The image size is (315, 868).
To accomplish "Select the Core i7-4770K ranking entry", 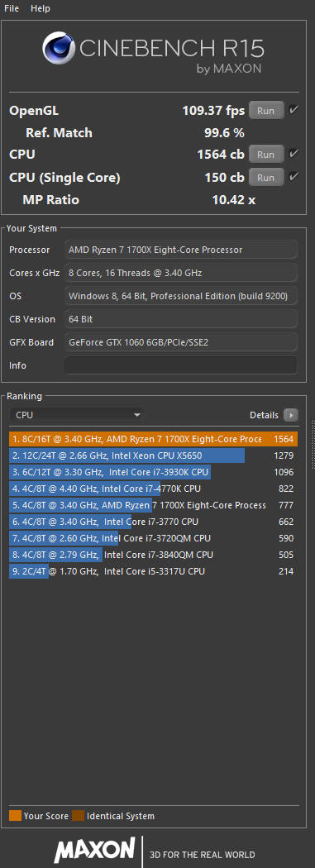I will coord(153,489).
